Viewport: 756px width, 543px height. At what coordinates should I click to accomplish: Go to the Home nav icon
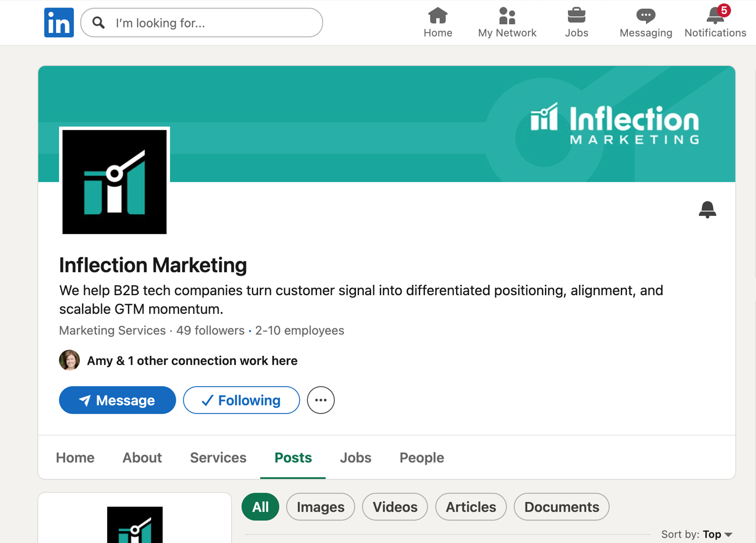(438, 16)
